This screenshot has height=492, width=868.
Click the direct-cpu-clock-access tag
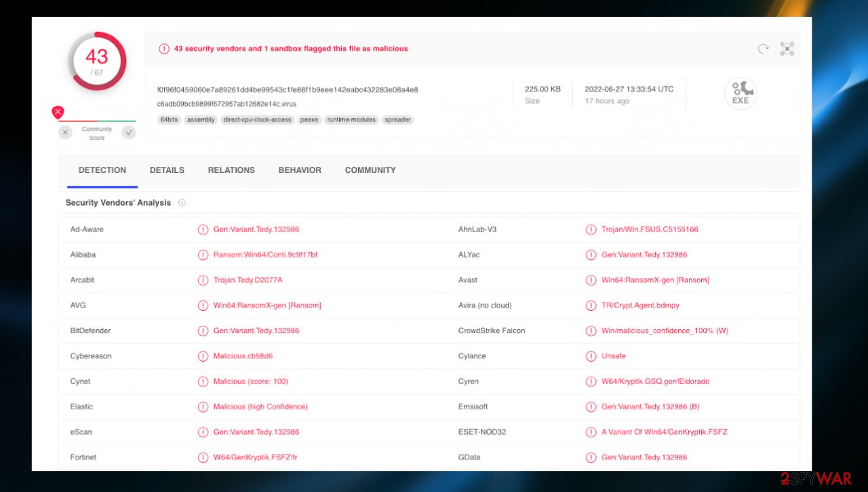point(257,120)
